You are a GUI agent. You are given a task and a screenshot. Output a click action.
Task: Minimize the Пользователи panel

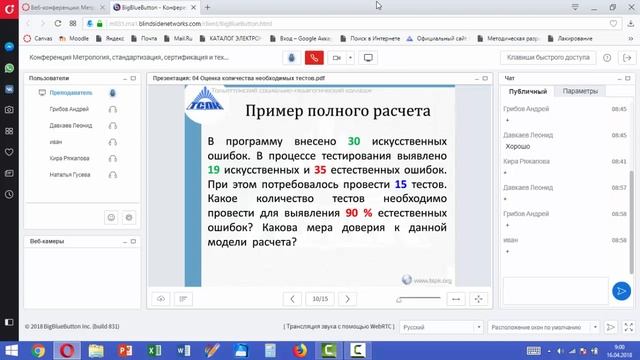point(124,78)
